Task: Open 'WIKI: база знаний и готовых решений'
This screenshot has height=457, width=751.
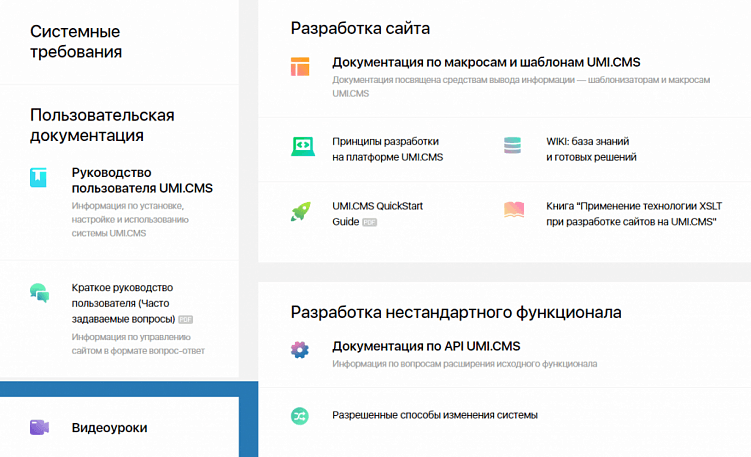Action: 591,149
